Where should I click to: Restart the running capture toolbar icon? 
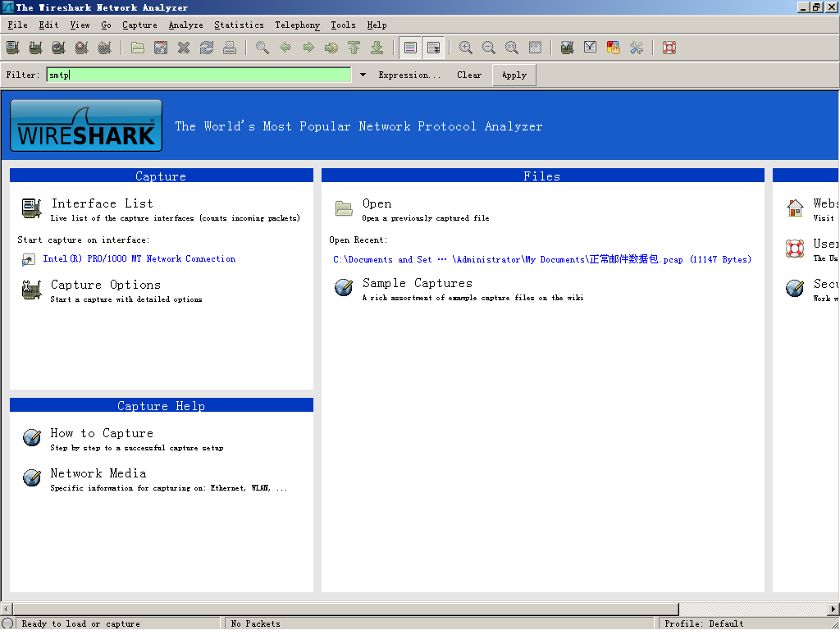click(x=105, y=48)
